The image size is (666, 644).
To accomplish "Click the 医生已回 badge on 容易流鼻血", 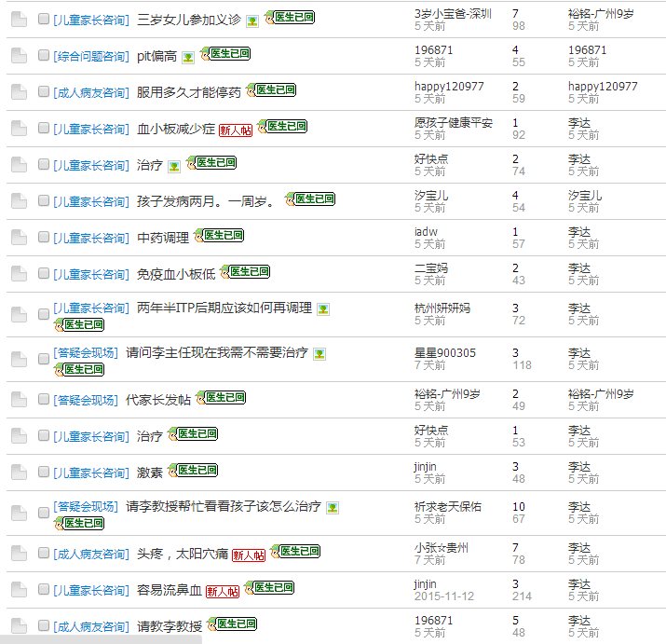I will click(x=269, y=588).
